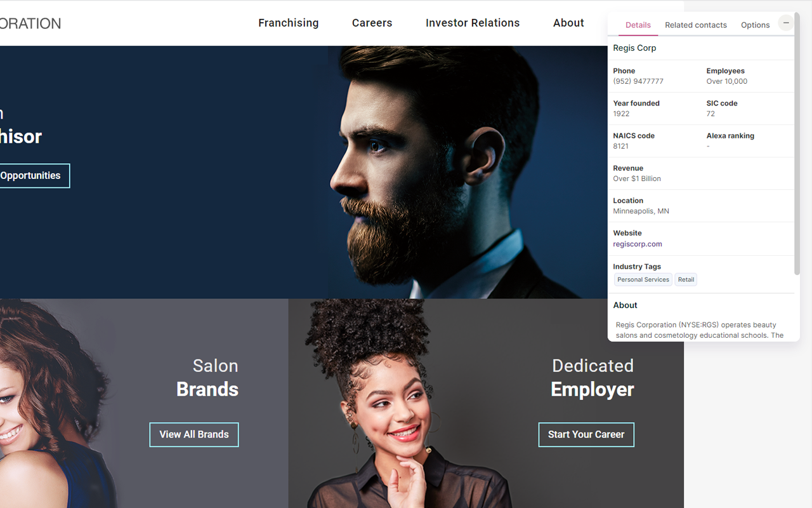This screenshot has height=508, width=812.
Task: Collapse the panel with the minus icon
Action: coord(786,23)
